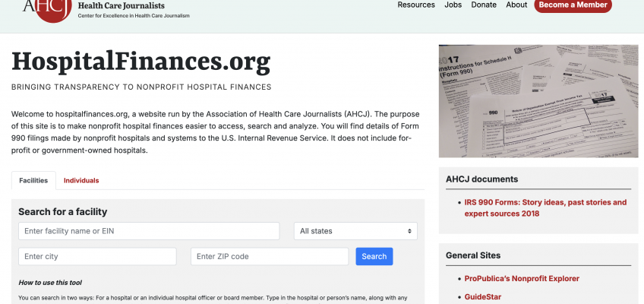Click the blue Search button
This screenshot has width=644, height=304.
tap(374, 256)
